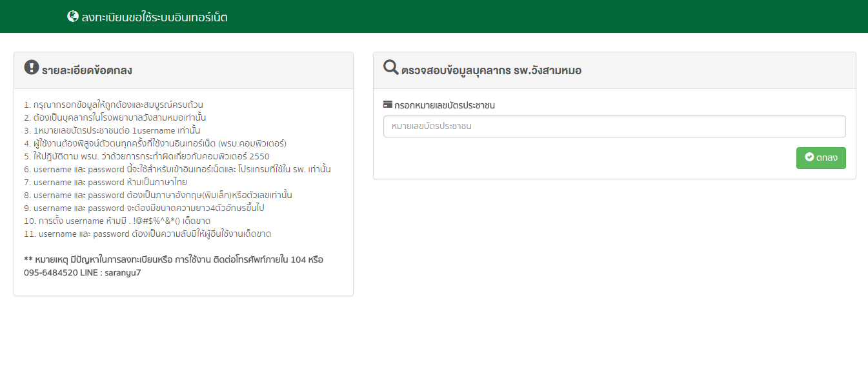The image size is (868, 371).
Task: Click rule 5 mentioning พรบ. คอมพิวเตอร์ 2550
Action: pyautogui.click(x=146, y=156)
